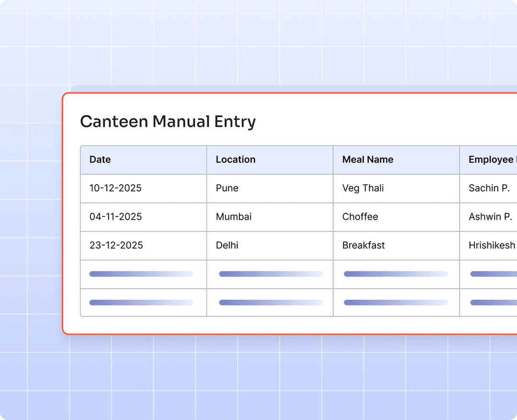Click the Date column header
This screenshot has width=517, height=420.
click(144, 159)
